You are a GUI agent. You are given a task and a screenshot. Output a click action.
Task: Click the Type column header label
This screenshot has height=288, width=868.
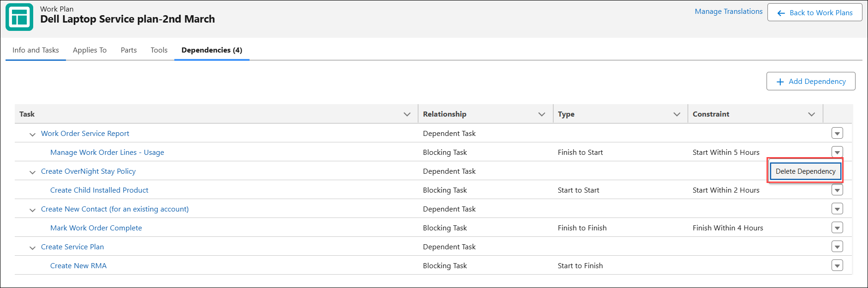[566, 114]
